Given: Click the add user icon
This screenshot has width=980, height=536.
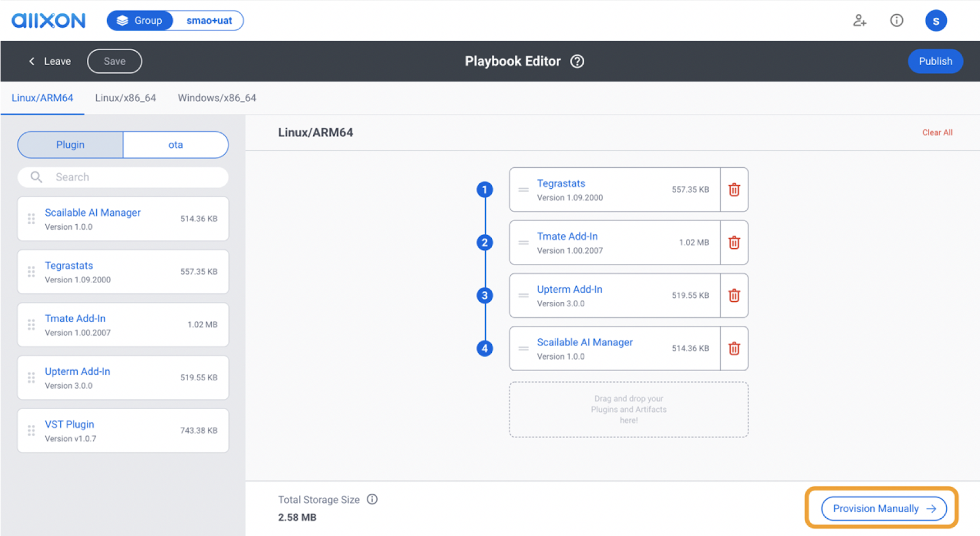Looking at the screenshot, I should click(x=859, y=21).
